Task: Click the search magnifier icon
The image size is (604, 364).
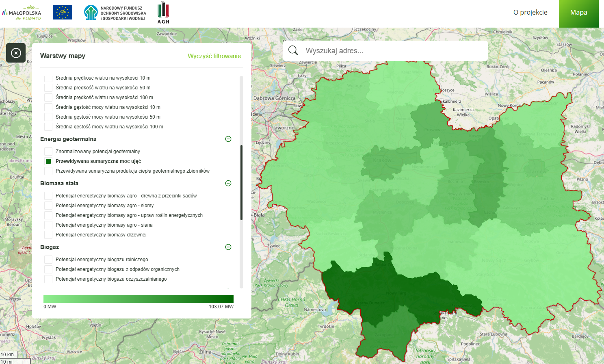Action: point(293,50)
